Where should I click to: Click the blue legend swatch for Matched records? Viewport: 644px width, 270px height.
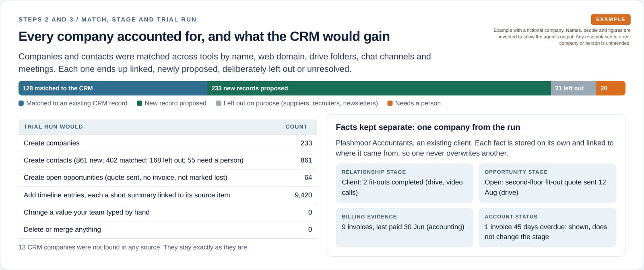(x=21, y=103)
